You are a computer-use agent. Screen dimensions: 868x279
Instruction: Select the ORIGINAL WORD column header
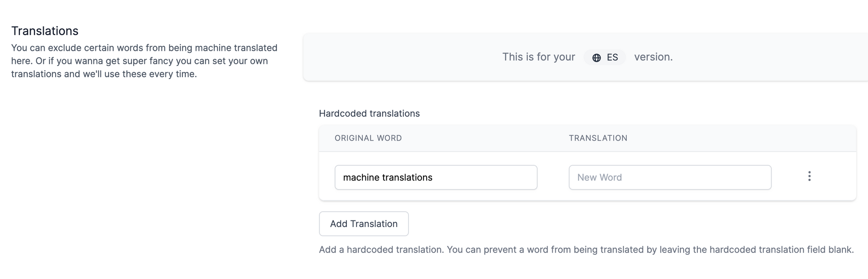tap(368, 138)
